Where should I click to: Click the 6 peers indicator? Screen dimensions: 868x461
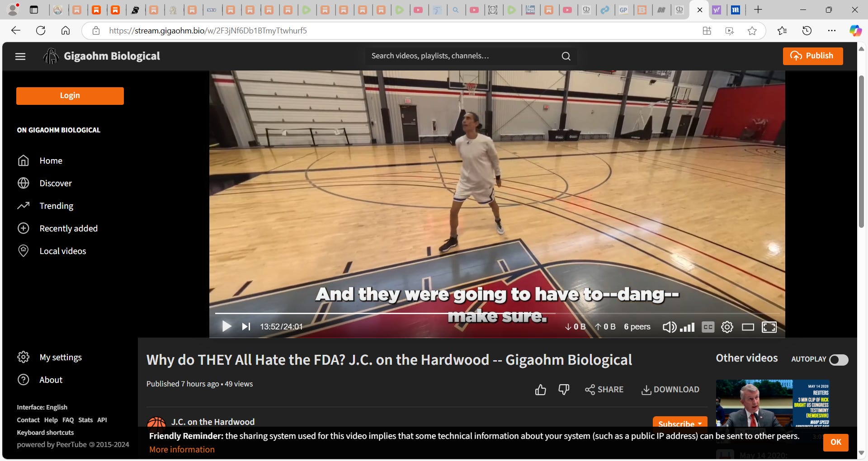[637, 327]
